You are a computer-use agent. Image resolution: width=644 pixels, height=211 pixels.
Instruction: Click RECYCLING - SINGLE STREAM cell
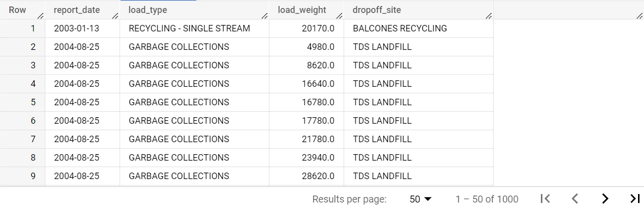[x=189, y=28]
